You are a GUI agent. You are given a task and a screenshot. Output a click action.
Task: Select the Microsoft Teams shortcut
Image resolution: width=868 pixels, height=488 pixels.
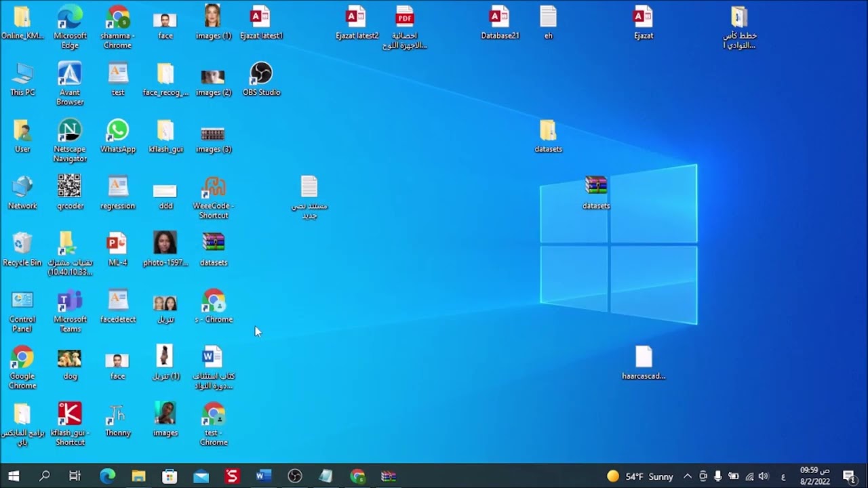point(70,311)
